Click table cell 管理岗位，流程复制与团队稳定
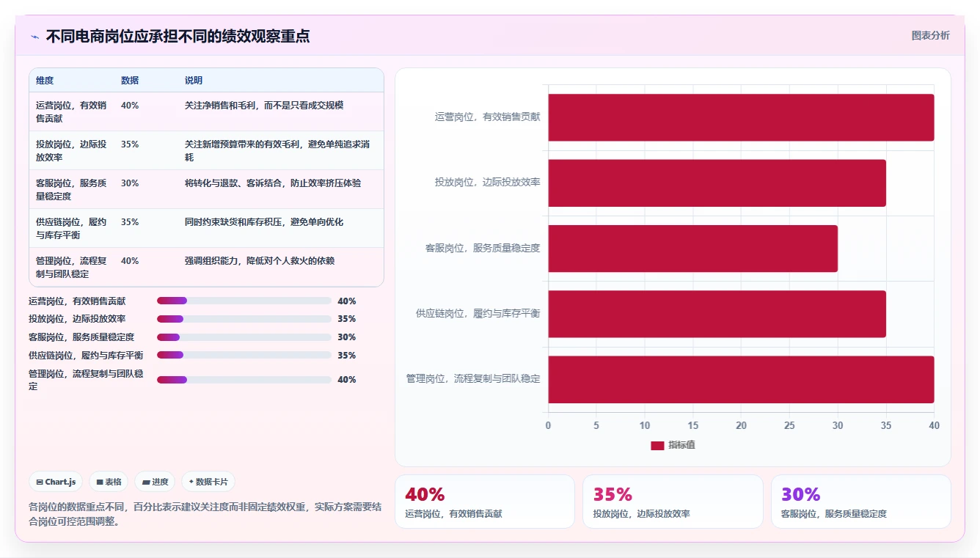This screenshot has width=980, height=558. [x=71, y=267]
